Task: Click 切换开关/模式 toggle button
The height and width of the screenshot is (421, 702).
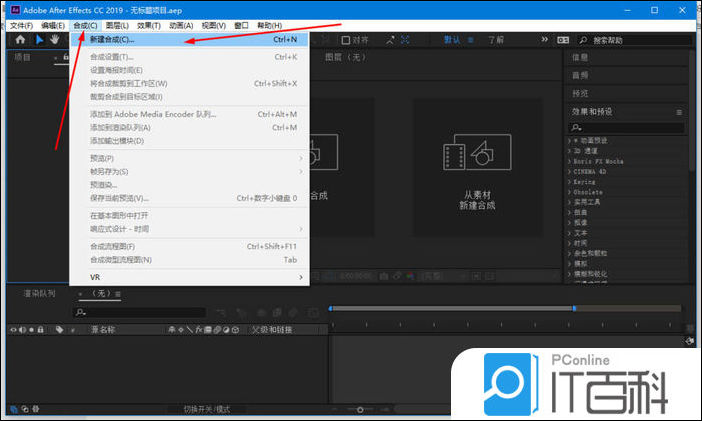Action: click(206, 409)
